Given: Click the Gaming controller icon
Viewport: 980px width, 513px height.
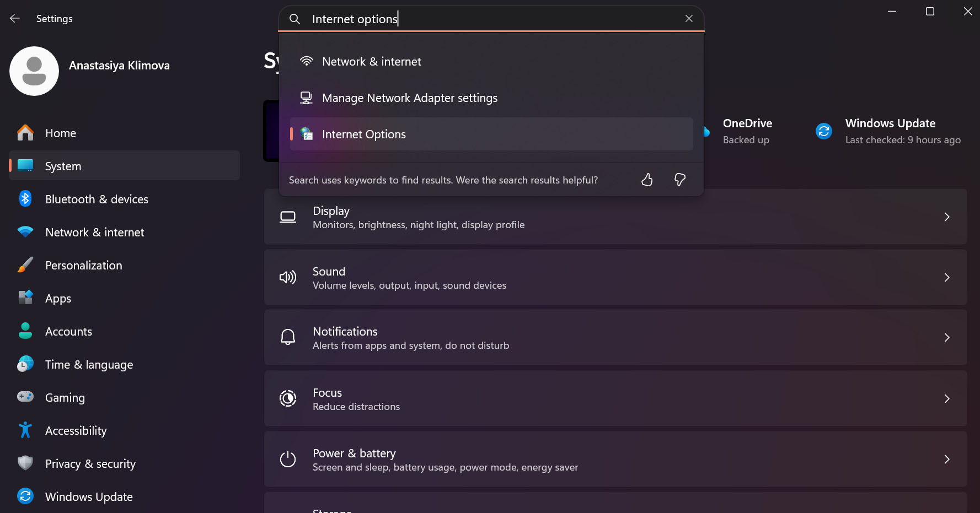Looking at the screenshot, I should tap(25, 397).
